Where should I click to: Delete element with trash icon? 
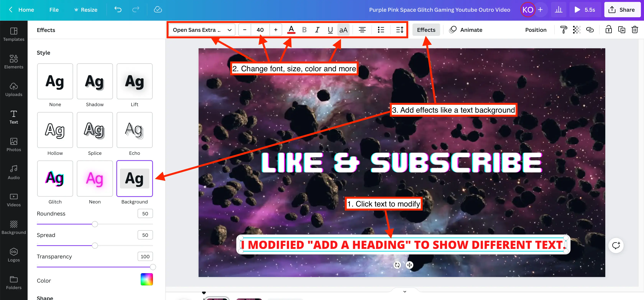click(x=634, y=30)
